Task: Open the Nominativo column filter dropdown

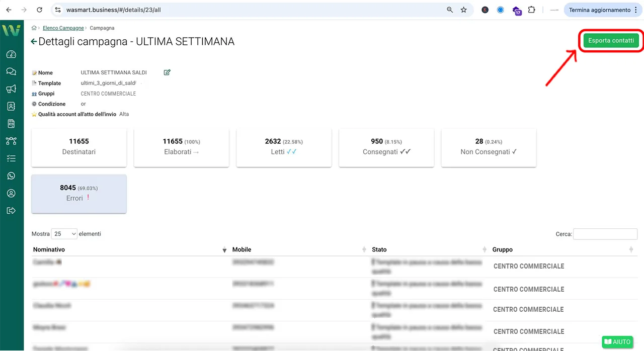Action: click(224, 249)
